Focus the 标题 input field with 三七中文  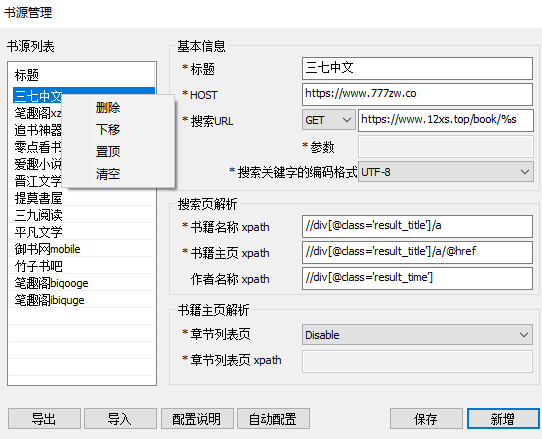417,68
